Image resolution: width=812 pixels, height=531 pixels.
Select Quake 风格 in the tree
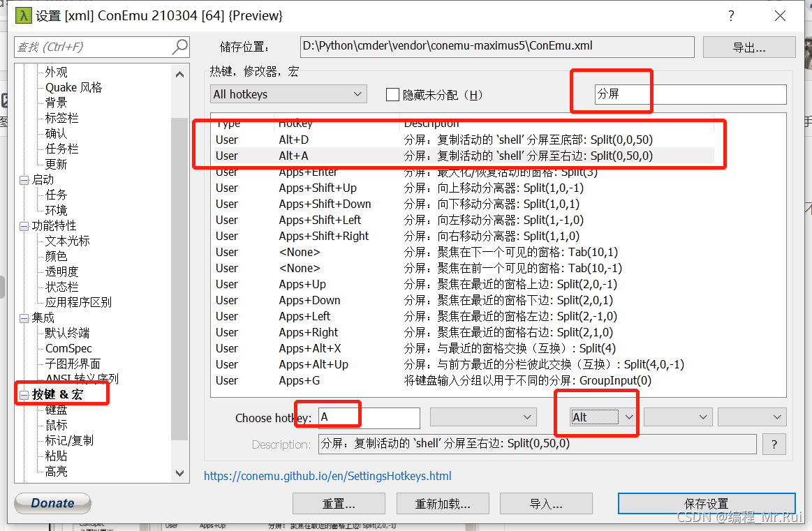(73, 87)
